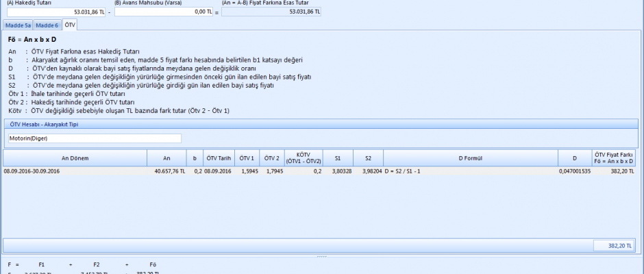Switch to the Madde 5a tab
This screenshot has width=644, height=274.
(x=18, y=25)
